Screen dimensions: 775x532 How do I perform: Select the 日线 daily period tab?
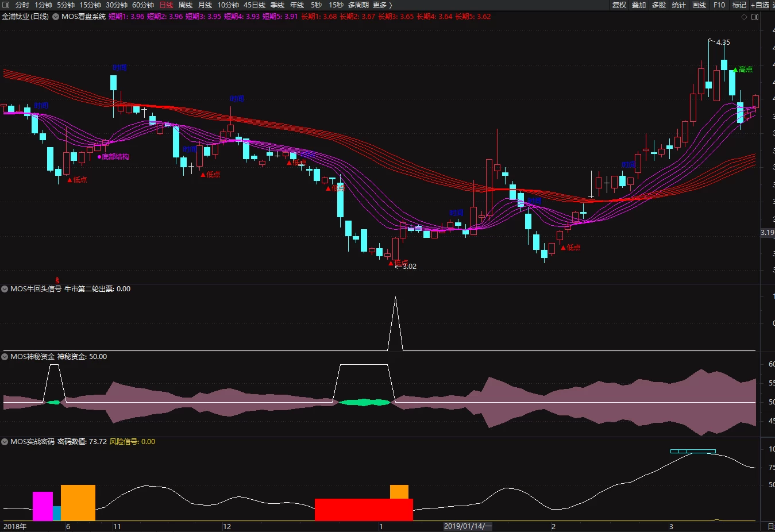[166, 5]
